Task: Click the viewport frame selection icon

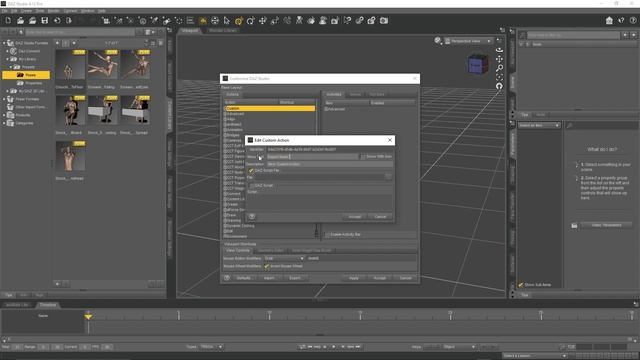Action: tap(499, 77)
